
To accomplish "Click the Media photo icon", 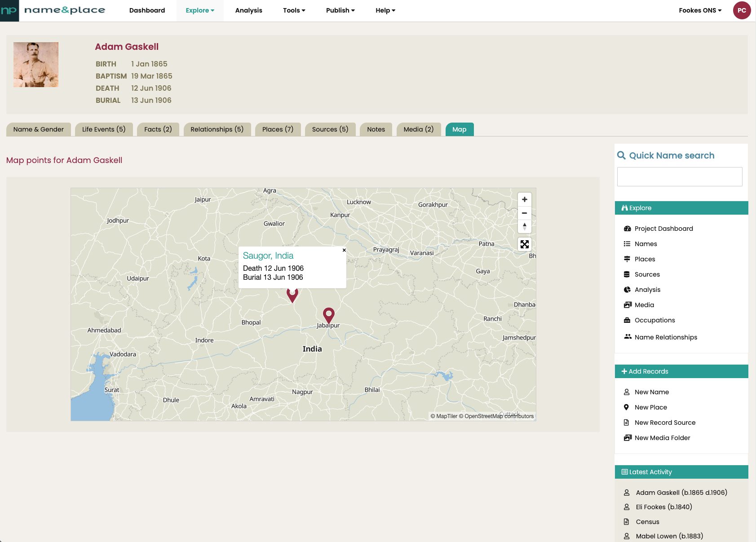I will click(x=628, y=305).
